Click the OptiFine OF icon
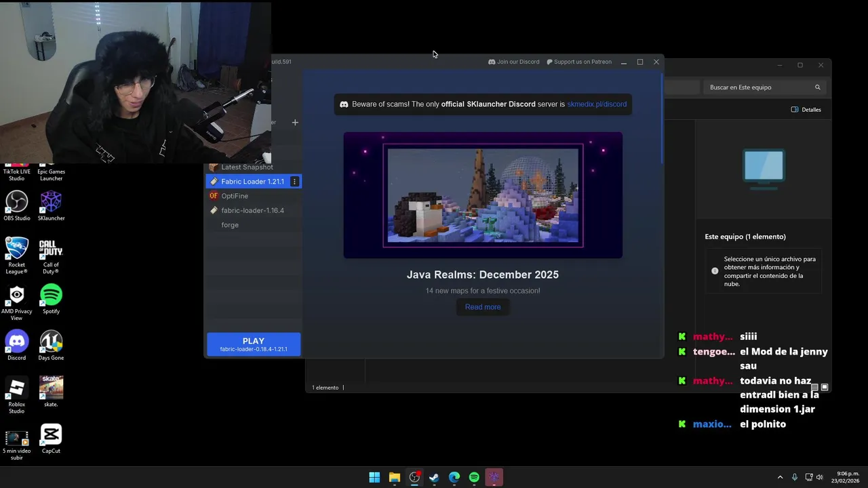This screenshot has width=868, height=488. click(x=214, y=196)
